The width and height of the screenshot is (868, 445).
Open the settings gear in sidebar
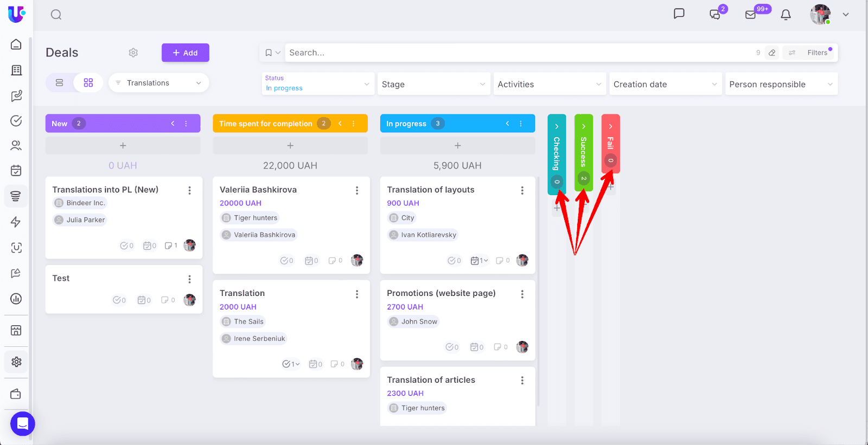coord(16,362)
